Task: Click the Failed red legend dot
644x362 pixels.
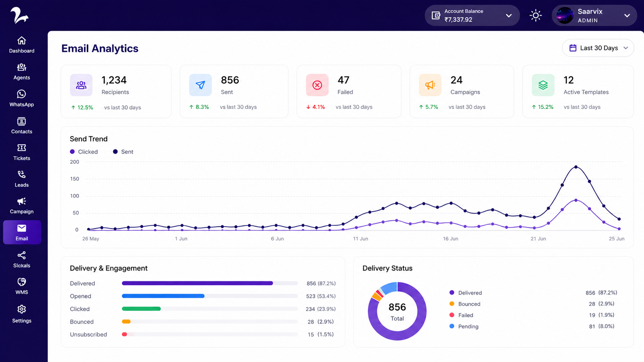Action: pos(452,315)
